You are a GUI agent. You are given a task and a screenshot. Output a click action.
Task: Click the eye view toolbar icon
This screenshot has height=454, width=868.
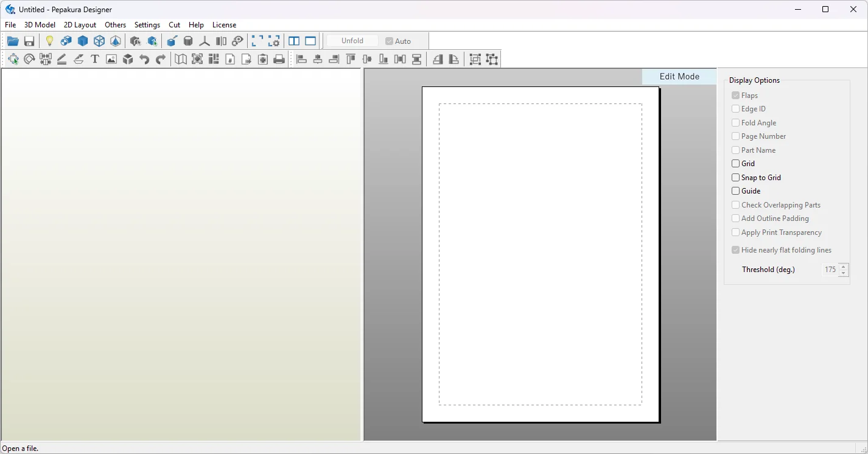coord(237,41)
